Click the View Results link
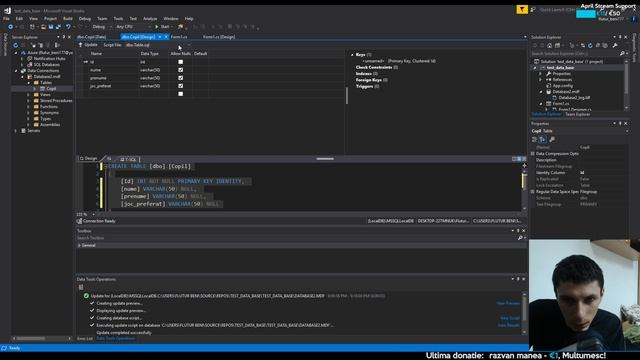640x360 pixels. coord(509,325)
